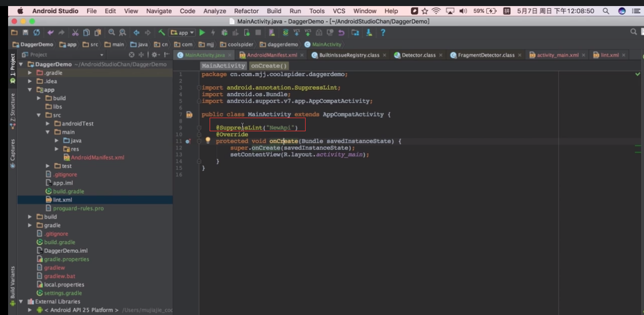Open Project panel gear settings
Screen dimensions: 644x315
point(155,55)
